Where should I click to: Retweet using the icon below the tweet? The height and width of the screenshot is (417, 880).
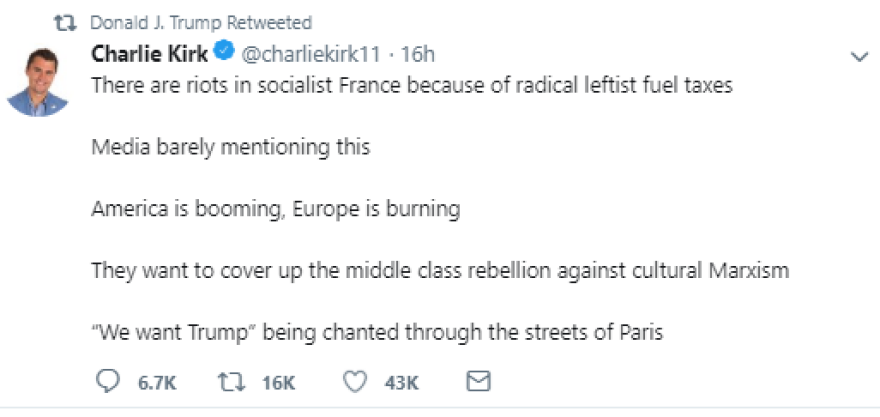coord(229,381)
